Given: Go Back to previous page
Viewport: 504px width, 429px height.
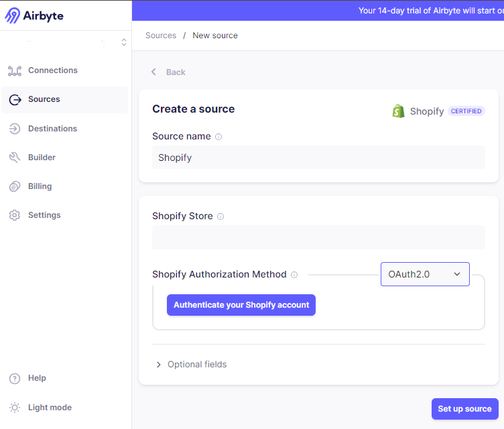Looking at the screenshot, I should click(176, 72).
